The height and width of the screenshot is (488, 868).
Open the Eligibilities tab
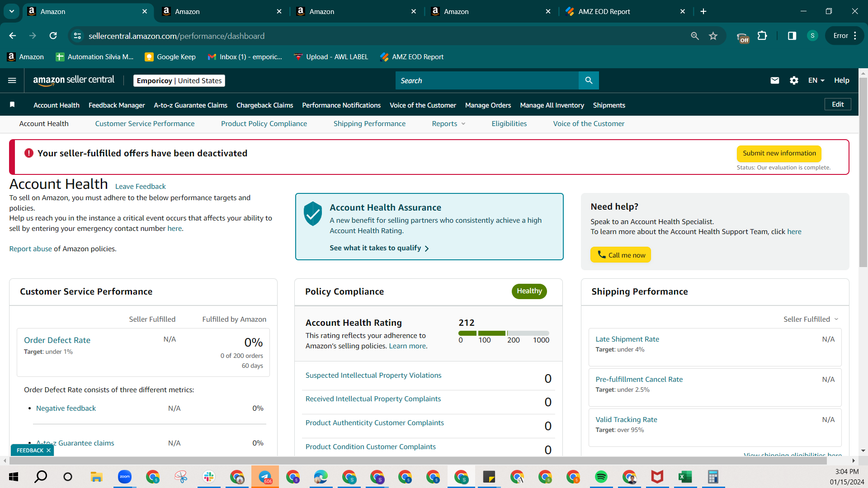click(509, 124)
